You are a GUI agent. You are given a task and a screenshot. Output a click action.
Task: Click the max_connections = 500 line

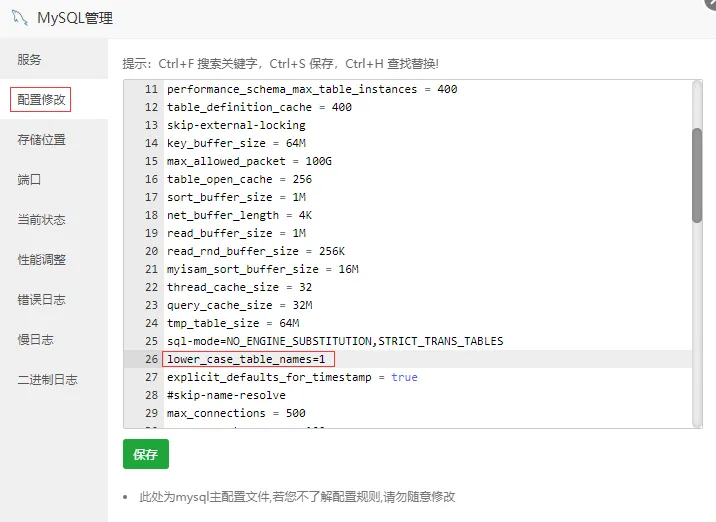[x=236, y=413]
